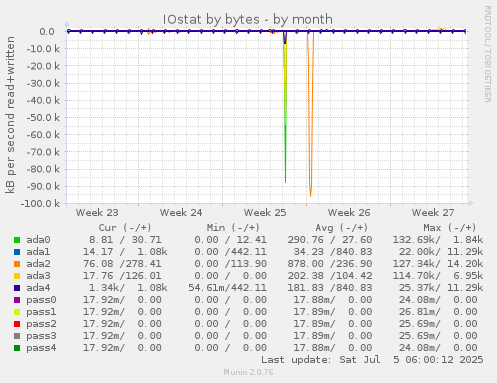Click the 'Max (-/+)' column header
497x383 pixels.
point(450,228)
